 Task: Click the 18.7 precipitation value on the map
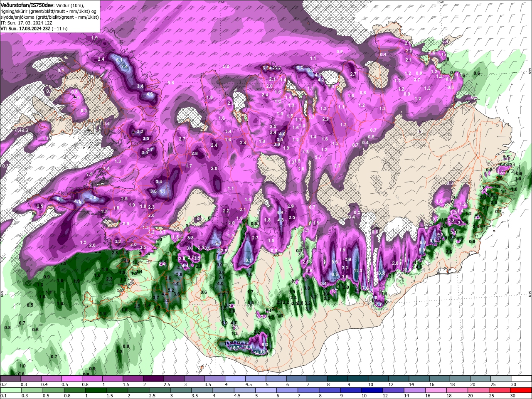235,348
